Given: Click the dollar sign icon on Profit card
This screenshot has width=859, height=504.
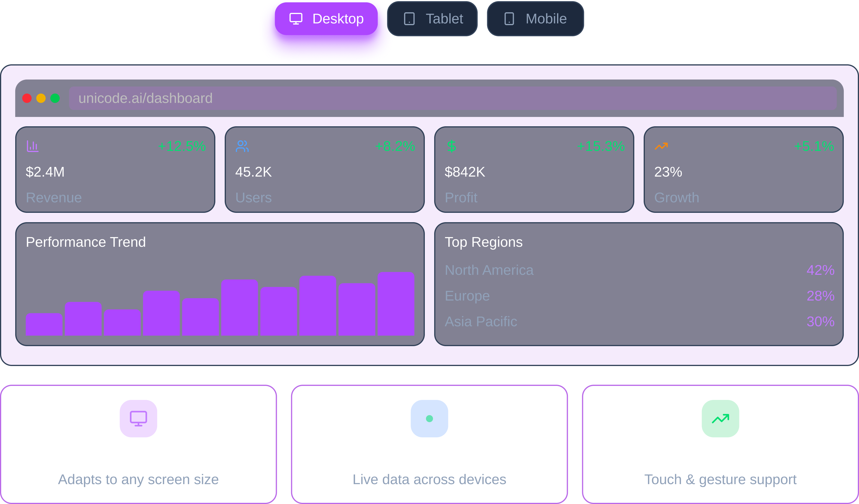Looking at the screenshot, I should (x=451, y=146).
